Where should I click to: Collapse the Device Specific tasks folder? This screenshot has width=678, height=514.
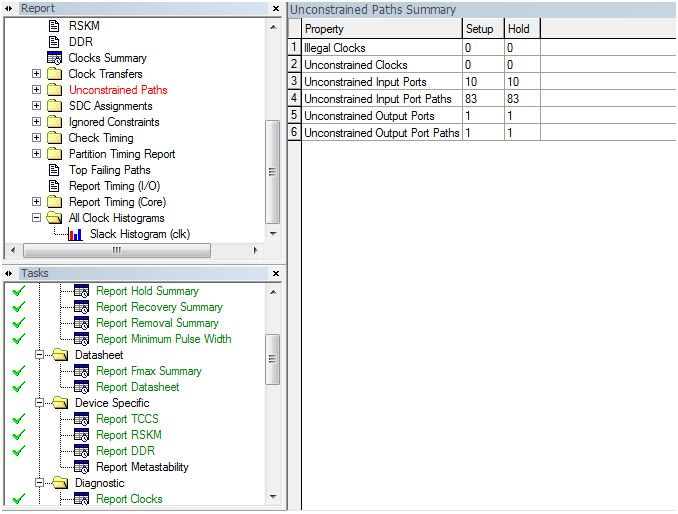(x=39, y=403)
